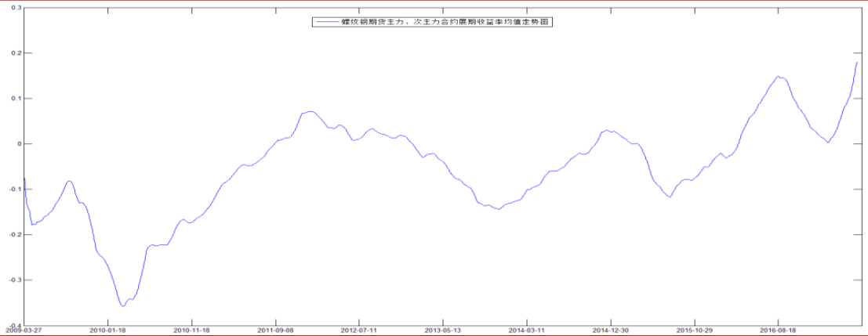Select the -0.1 y-axis tick label
The image size is (868, 336).
[x=15, y=190]
